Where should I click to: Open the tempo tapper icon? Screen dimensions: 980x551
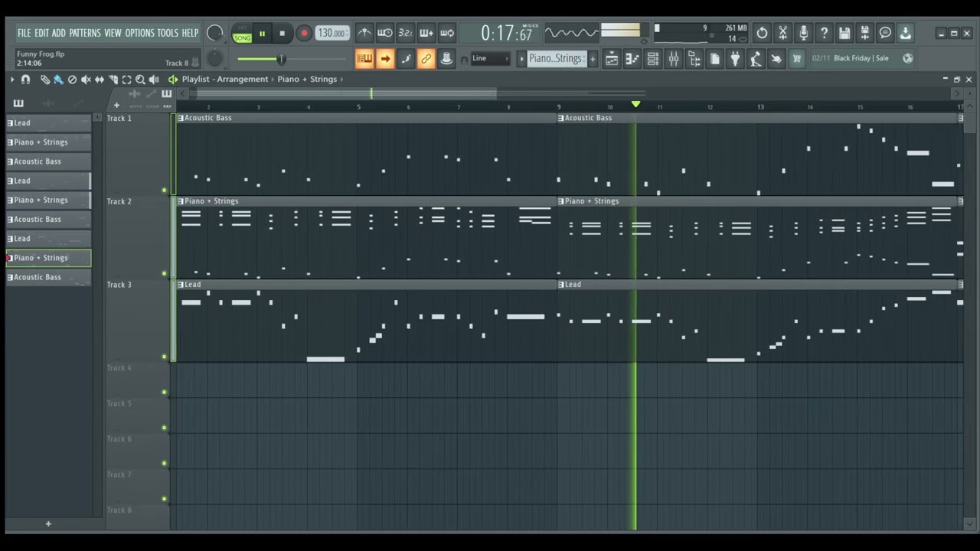[x=756, y=59]
